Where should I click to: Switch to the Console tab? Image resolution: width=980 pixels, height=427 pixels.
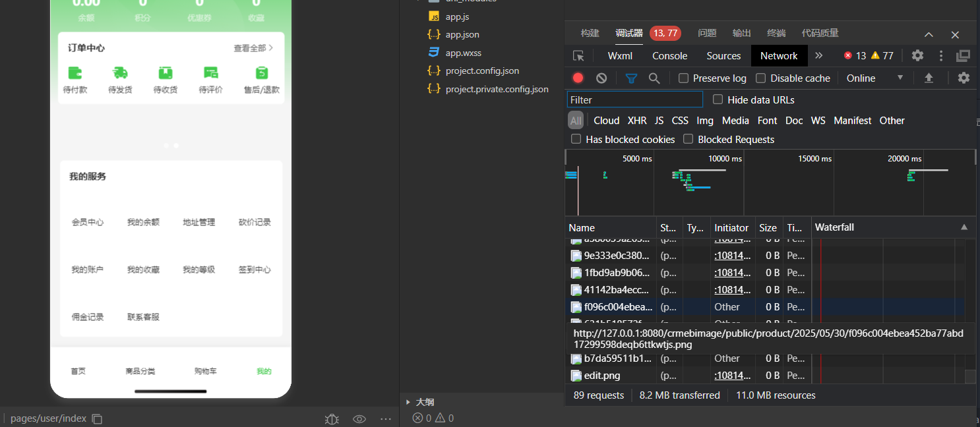click(x=670, y=56)
